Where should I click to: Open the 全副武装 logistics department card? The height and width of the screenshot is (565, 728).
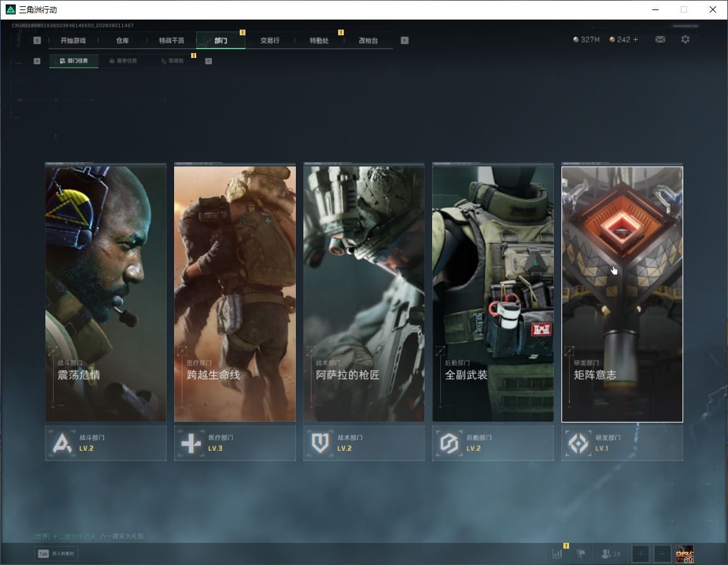pyautogui.click(x=493, y=294)
